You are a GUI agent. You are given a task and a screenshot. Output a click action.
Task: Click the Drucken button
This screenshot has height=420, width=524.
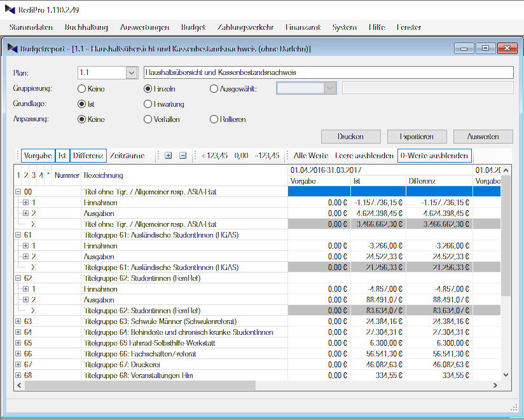click(350, 137)
